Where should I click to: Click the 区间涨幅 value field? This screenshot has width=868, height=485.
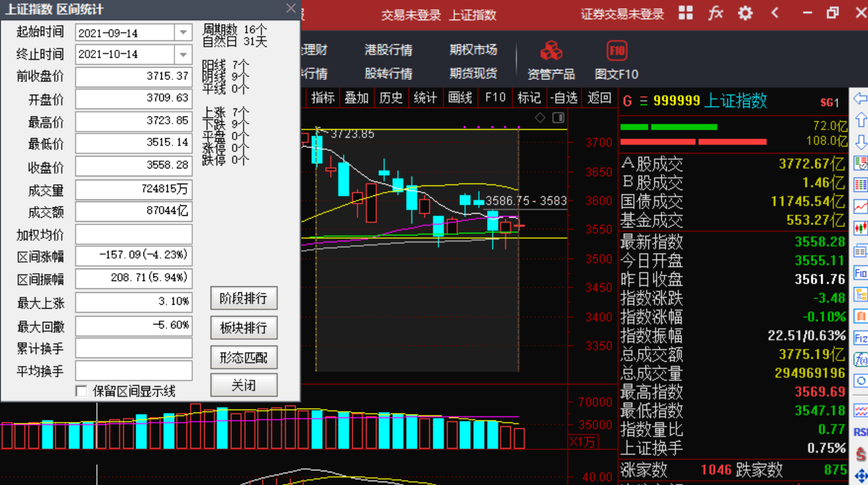pyautogui.click(x=134, y=255)
